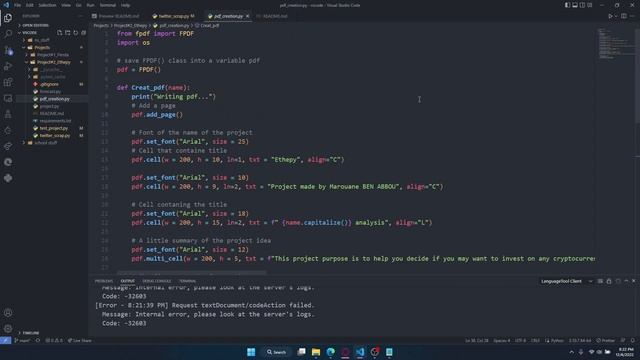Click the editor horizontal scrollbar
The height and width of the screenshot is (360, 640).
[x=192, y=273]
